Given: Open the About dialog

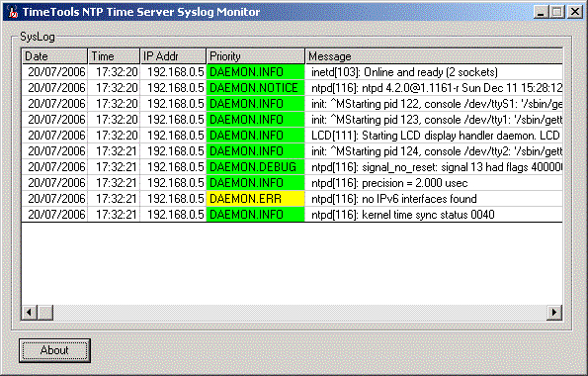Looking at the screenshot, I should [54, 350].
